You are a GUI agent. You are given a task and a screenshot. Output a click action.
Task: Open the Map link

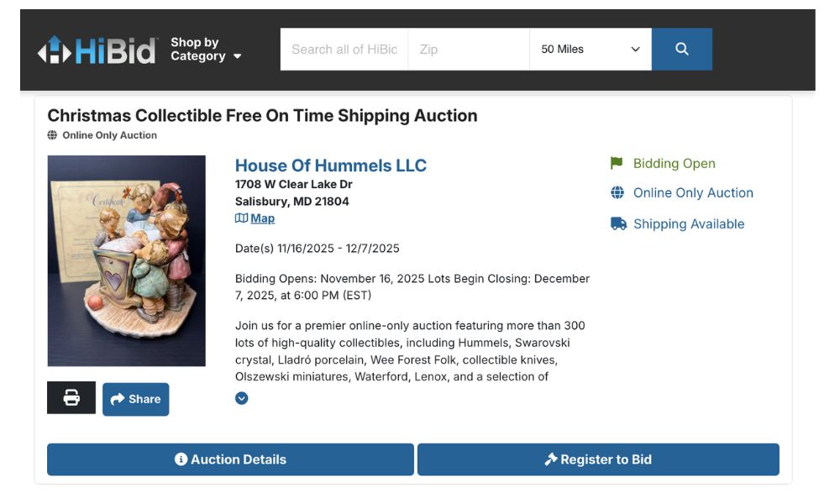(262, 218)
